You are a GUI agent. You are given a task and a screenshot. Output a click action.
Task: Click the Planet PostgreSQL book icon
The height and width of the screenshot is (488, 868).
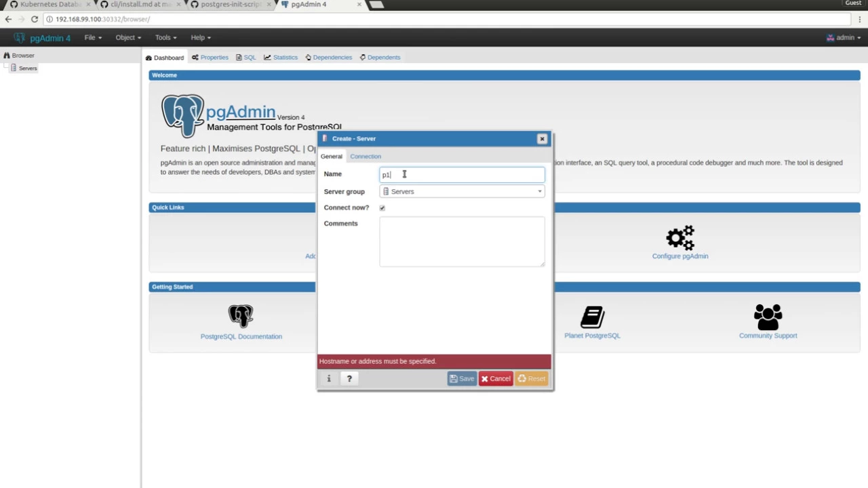point(592,317)
